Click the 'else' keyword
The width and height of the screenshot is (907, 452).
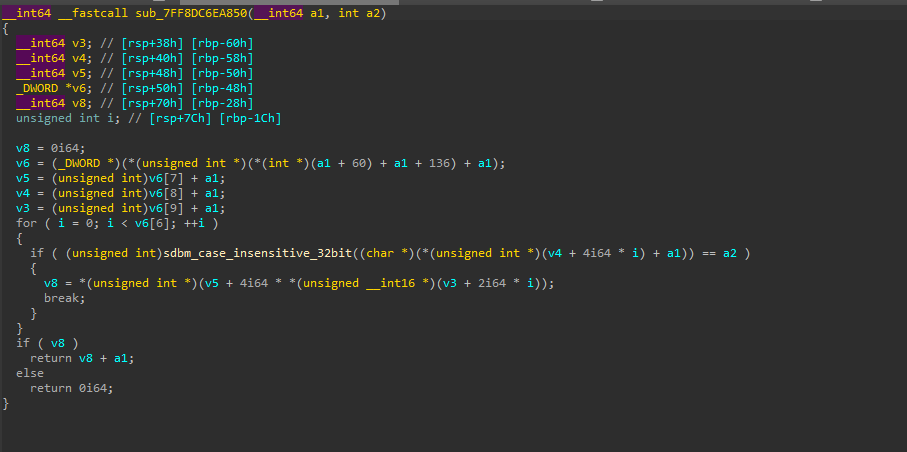click(29, 373)
